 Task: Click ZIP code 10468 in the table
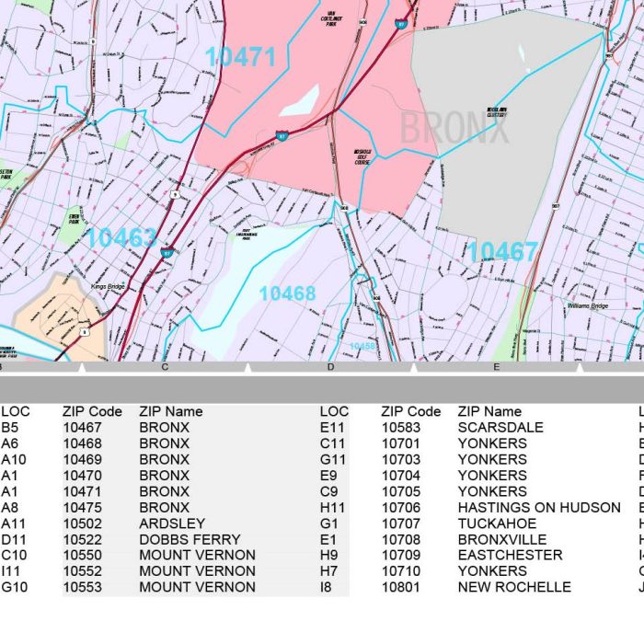(82, 443)
